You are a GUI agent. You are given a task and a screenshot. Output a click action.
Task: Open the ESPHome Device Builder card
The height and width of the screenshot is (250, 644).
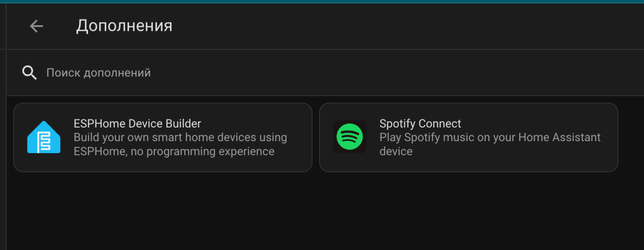(x=163, y=138)
